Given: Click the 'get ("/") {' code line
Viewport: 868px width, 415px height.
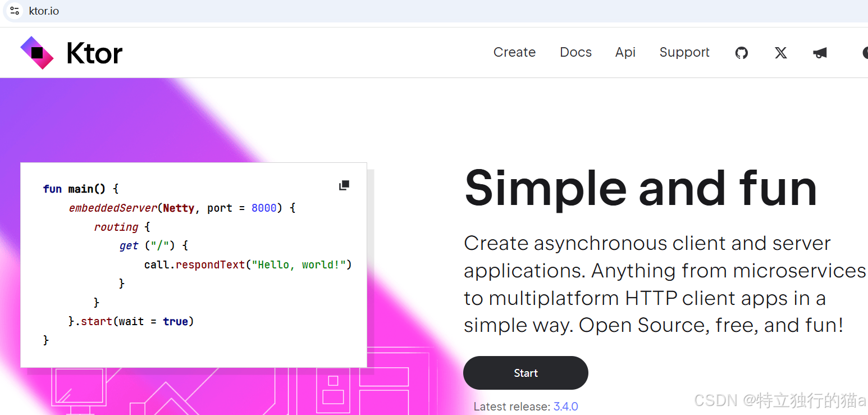Looking at the screenshot, I should coord(154,245).
